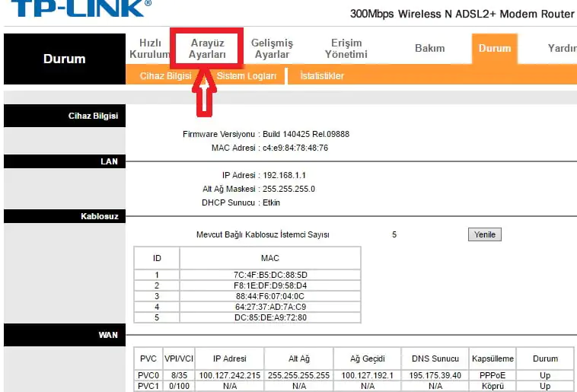This screenshot has height=392, width=577.
Task: Click the Yenile refresh button
Action: (484, 234)
